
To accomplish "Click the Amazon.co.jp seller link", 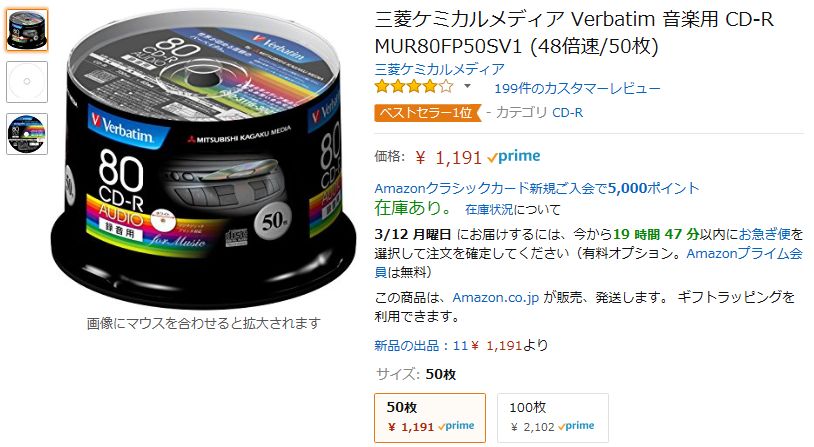I will pyautogui.click(x=495, y=297).
